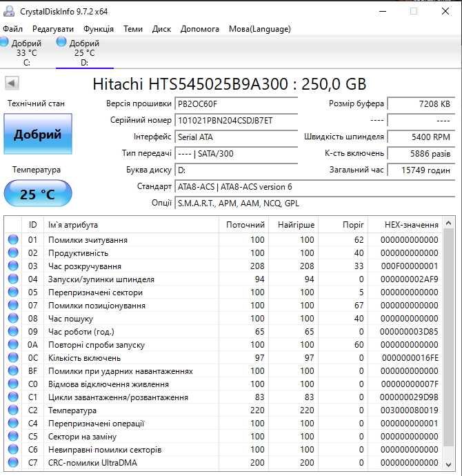Click the drive letter field D:
This screenshot has width=462, height=476.
pos(237,170)
